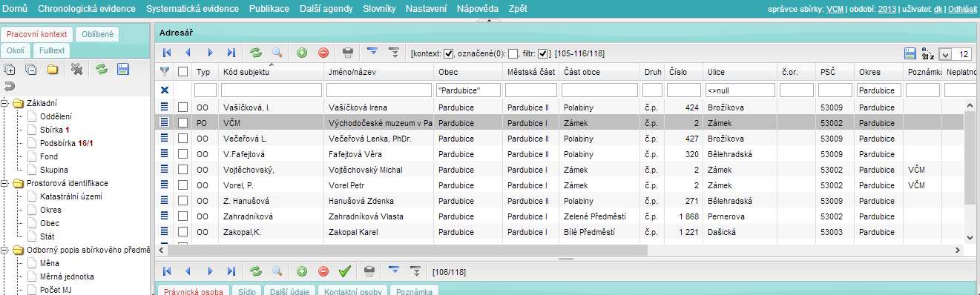
Task: Open row menu for Vašíčková Irena
Action: (x=165, y=107)
